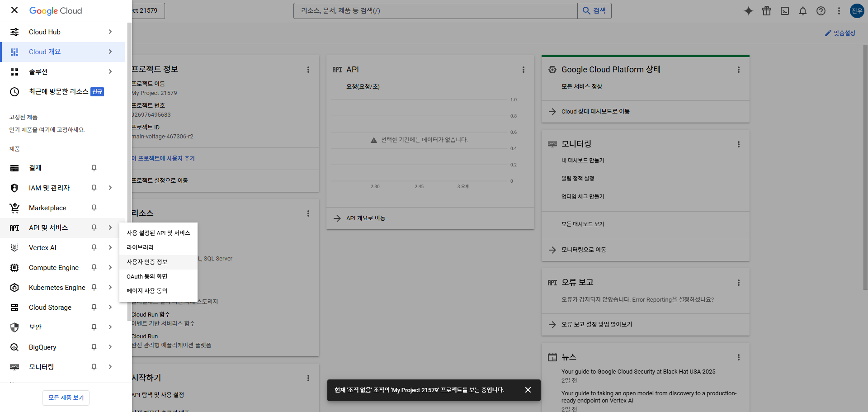Click the 결제 billing icon
The height and width of the screenshot is (412, 868).
[14, 168]
